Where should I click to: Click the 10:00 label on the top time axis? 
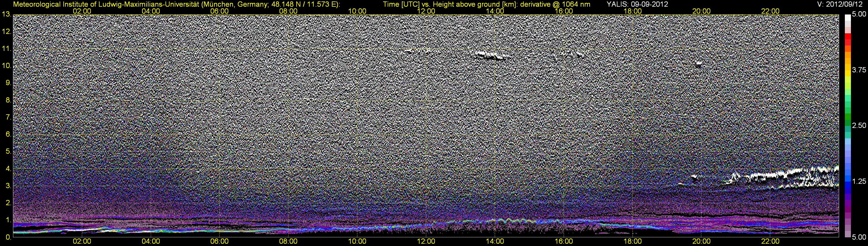click(357, 11)
